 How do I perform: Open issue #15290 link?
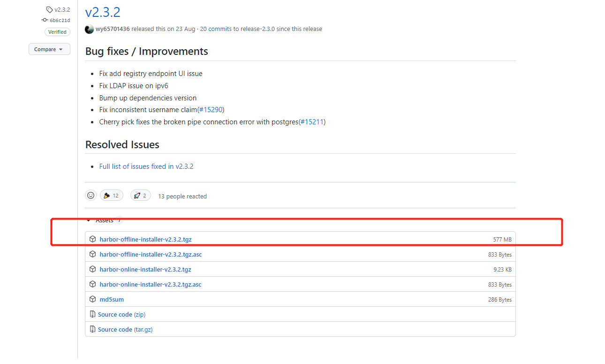click(x=211, y=110)
